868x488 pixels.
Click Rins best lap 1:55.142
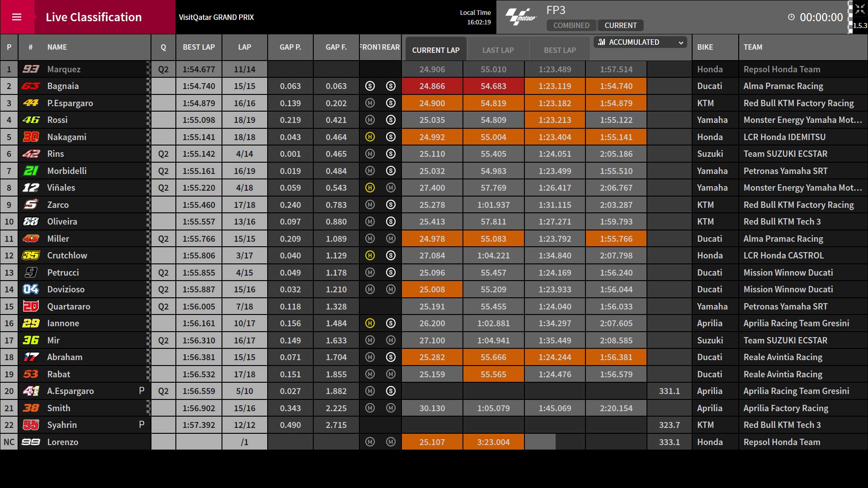point(199,154)
